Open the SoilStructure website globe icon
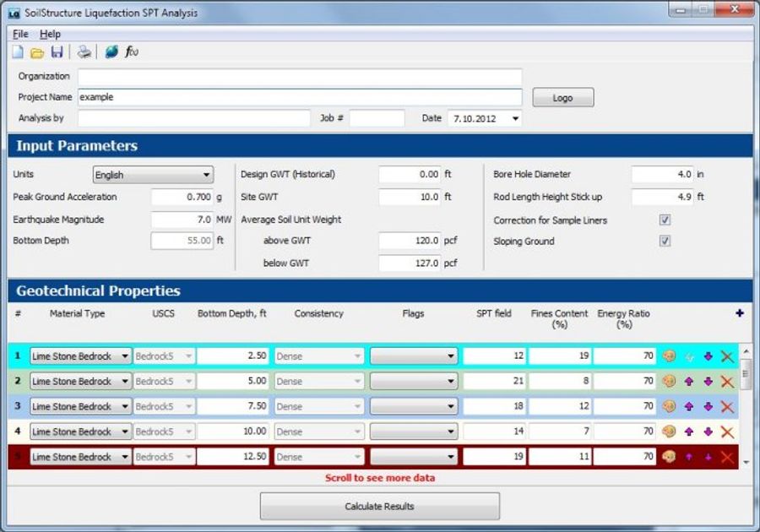This screenshot has height=532, width=760. [110, 52]
